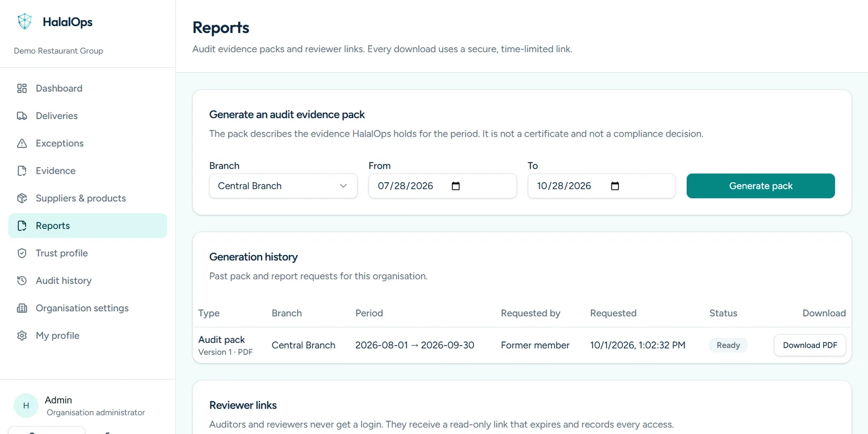
Task: Click the Admin avatar with letter H
Action: point(26,406)
